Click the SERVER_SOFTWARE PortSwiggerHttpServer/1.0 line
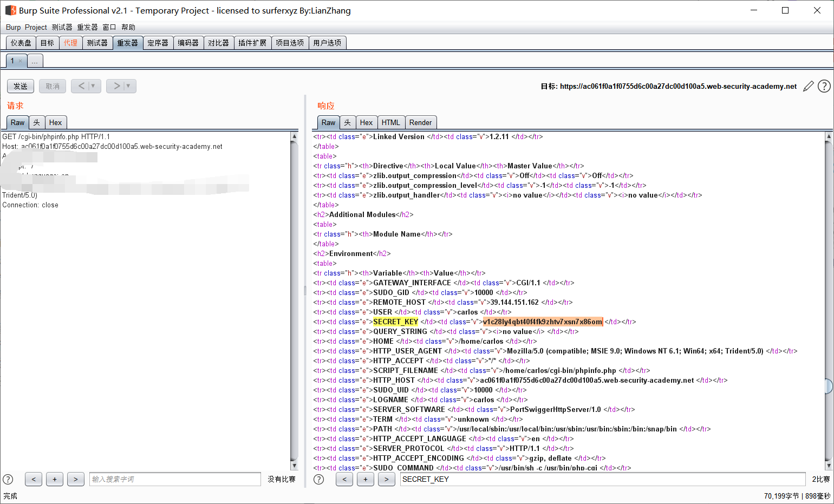Image resolution: width=834 pixels, height=504 pixels. (474, 409)
